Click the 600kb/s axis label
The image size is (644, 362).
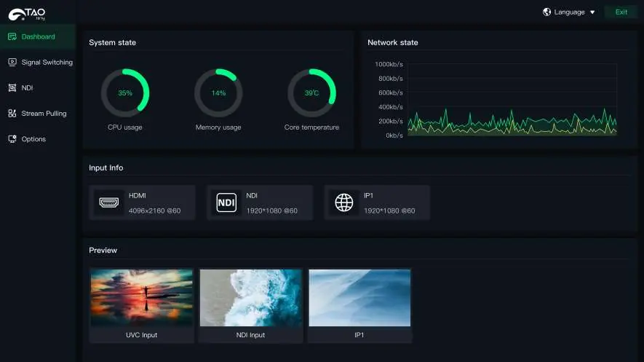pyautogui.click(x=391, y=93)
